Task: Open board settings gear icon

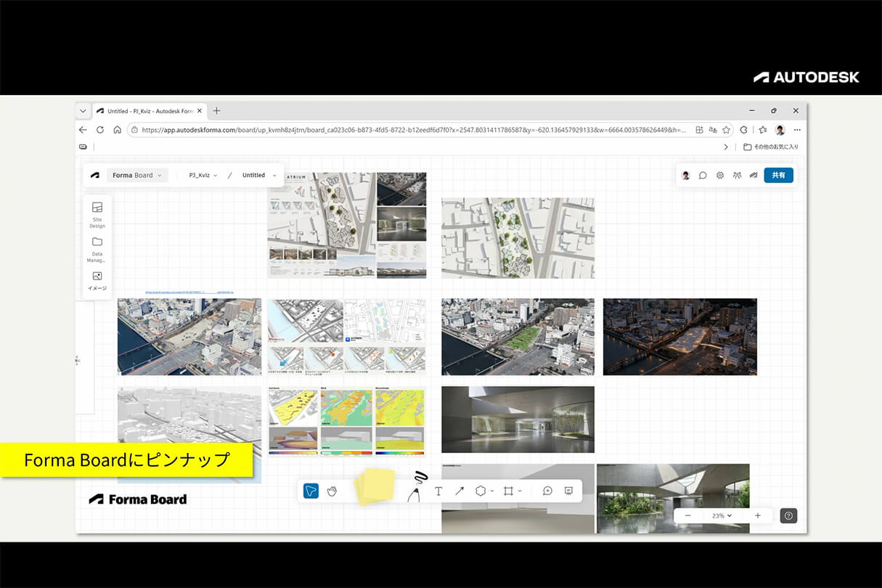Action: point(720,175)
